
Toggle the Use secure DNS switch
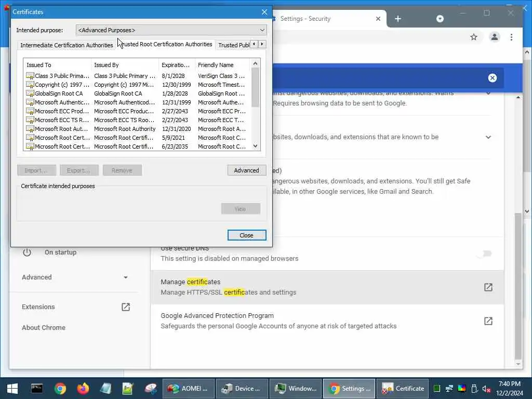point(484,254)
